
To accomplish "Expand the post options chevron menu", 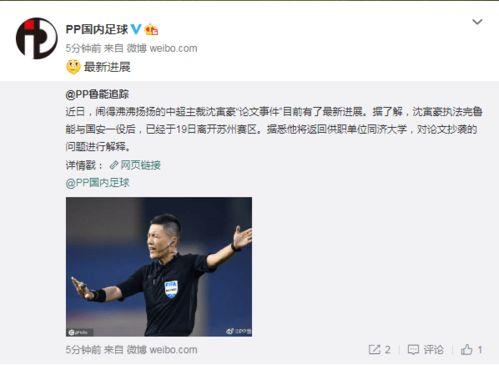I will click(x=477, y=22).
